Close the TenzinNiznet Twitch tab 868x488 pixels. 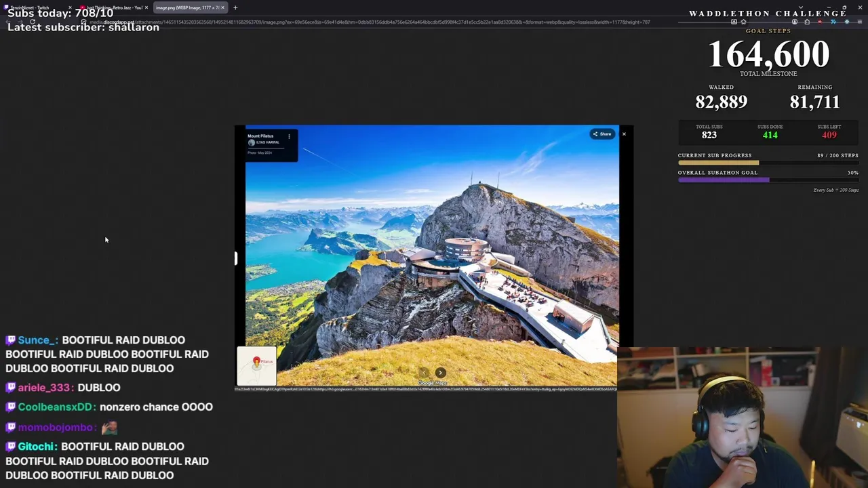(70, 7)
